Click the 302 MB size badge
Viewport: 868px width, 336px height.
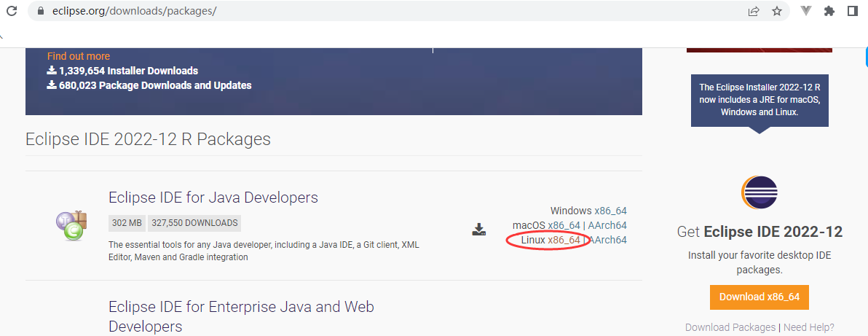[x=127, y=224]
